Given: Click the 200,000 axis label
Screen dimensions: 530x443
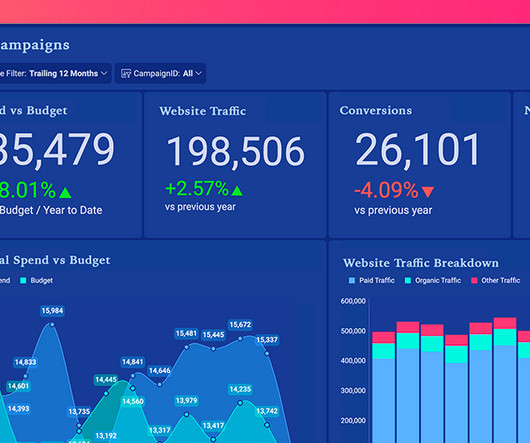Looking at the screenshot, I should (353, 421).
